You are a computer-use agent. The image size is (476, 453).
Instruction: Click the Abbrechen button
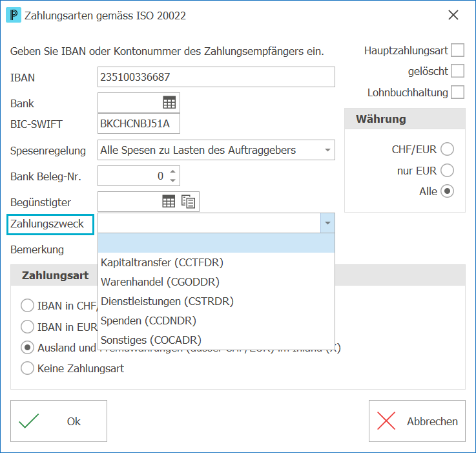pos(417,421)
